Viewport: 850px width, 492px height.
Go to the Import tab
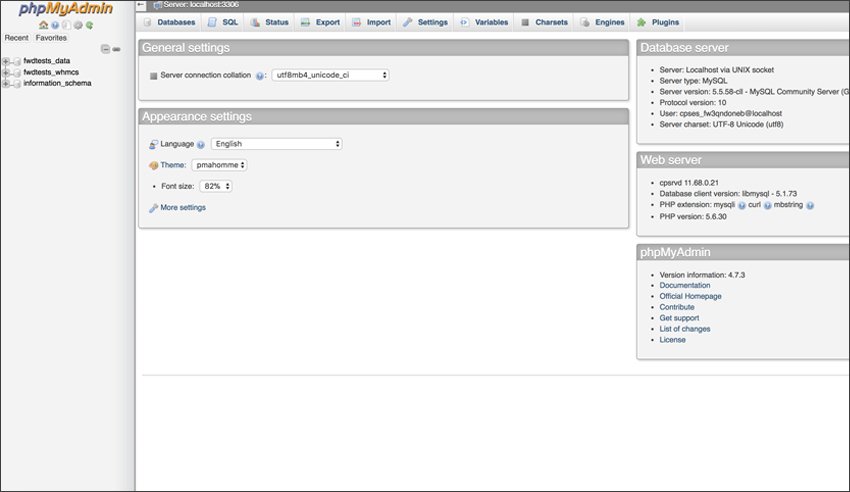click(371, 22)
